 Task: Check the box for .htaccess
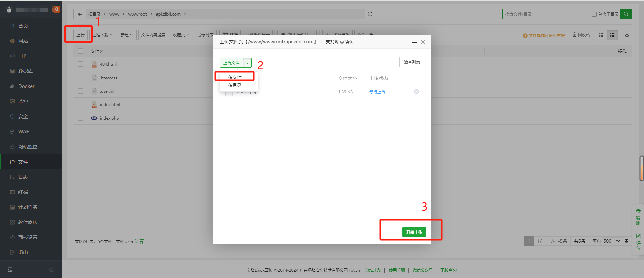pyautogui.click(x=80, y=78)
